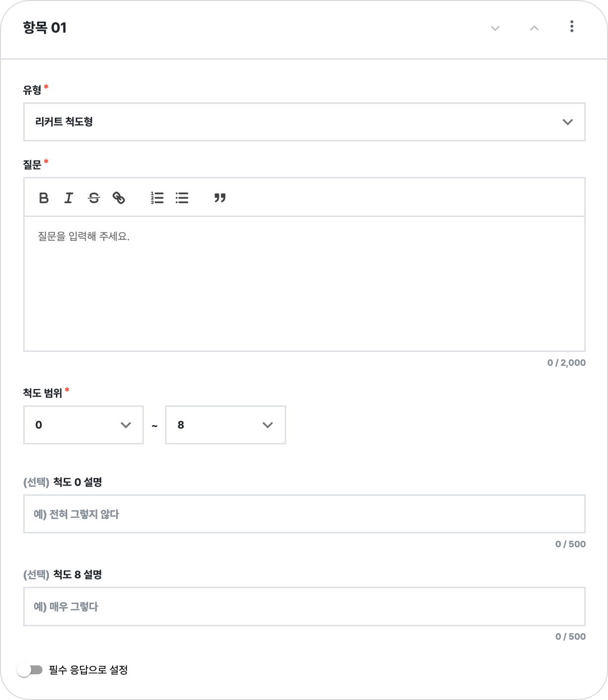Apply italic formatting in question editor

(68, 198)
